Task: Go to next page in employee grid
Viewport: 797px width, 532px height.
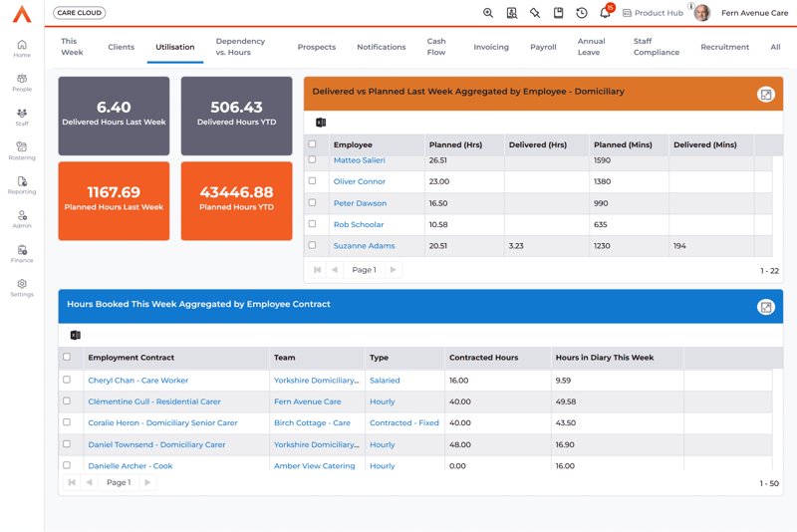Action: [394, 270]
